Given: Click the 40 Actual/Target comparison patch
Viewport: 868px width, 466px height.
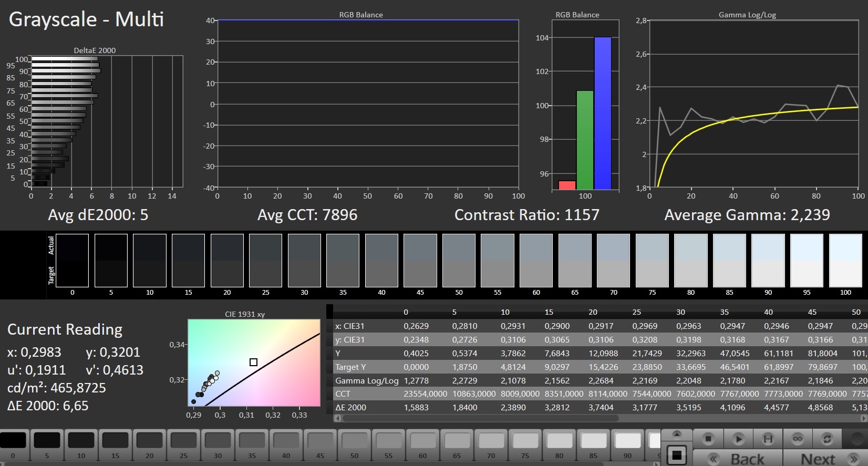Looking at the screenshot, I should [x=381, y=261].
